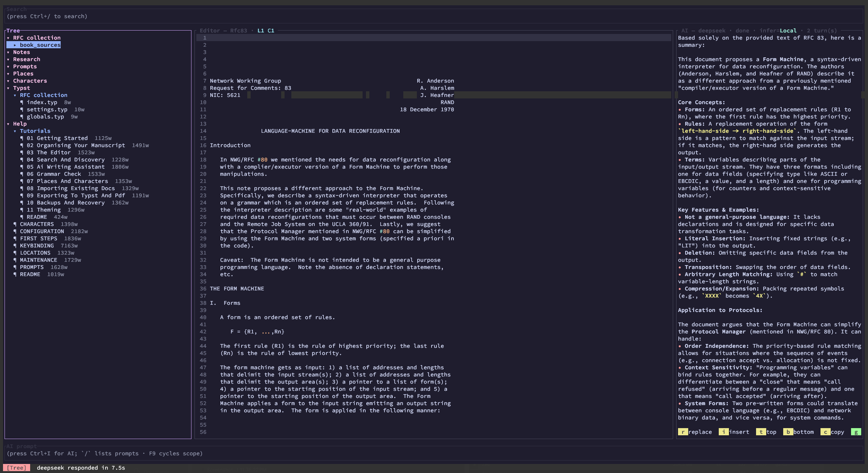
Task: Open Tutorials README 424w document icon
Action: coord(21,217)
